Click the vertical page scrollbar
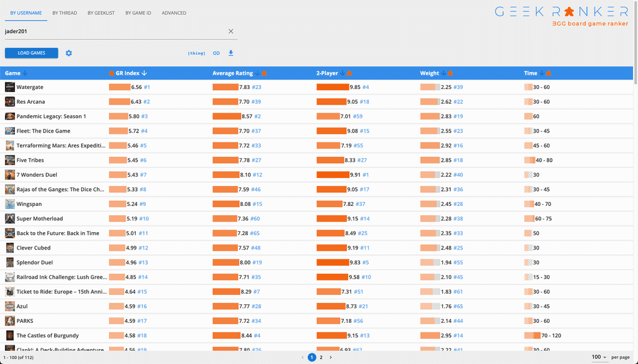The height and width of the screenshot is (364, 638). pos(636,42)
